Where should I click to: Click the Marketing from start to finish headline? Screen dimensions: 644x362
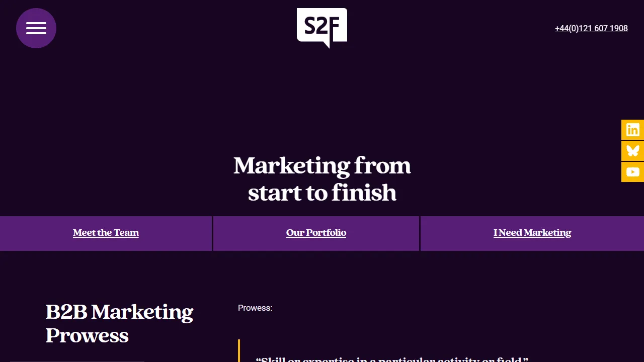[322, 178]
